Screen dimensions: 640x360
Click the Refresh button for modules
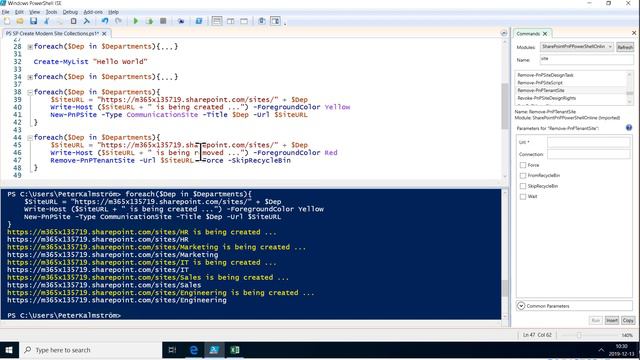pos(624,47)
